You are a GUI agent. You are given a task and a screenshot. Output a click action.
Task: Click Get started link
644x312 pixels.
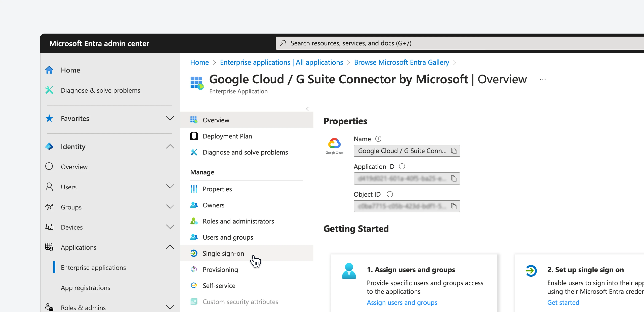click(563, 302)
